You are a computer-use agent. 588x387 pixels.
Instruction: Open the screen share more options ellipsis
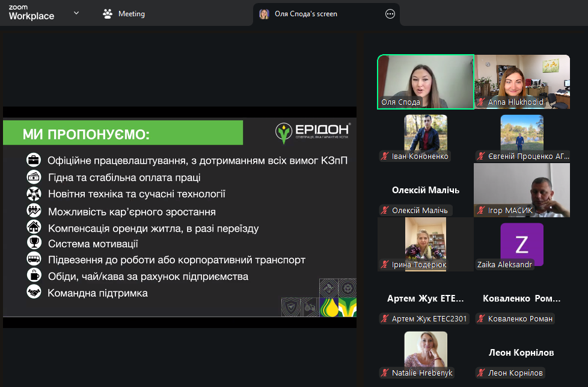[390, 14]
